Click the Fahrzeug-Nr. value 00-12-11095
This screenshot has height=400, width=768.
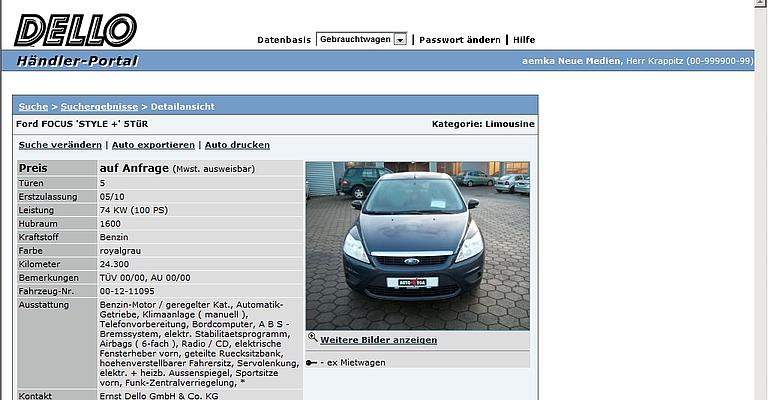coord(128,290)
